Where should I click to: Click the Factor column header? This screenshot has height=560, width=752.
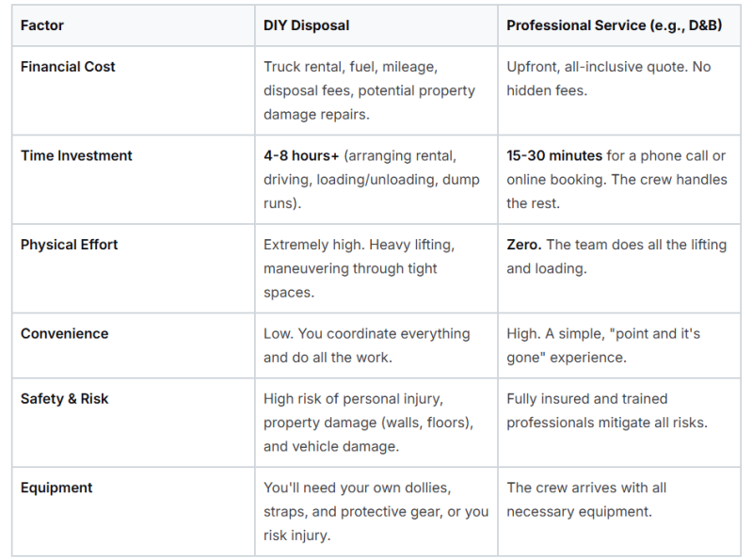(41, 25)
